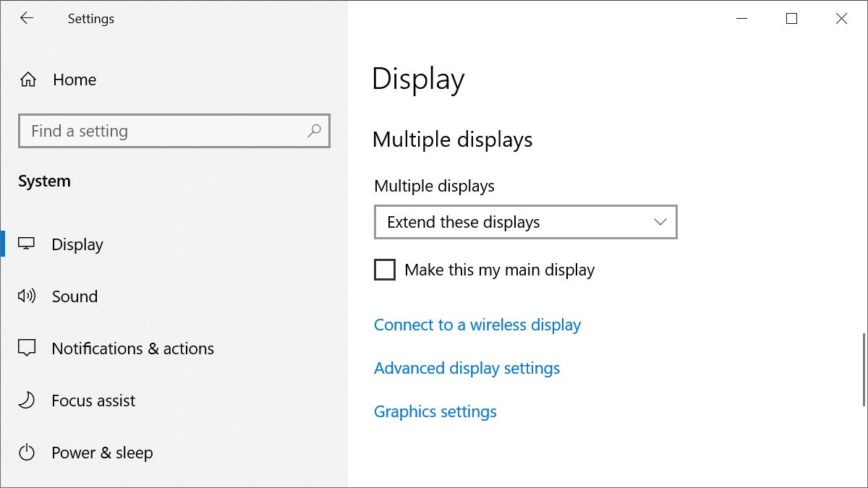Click the Notifications speech bubble icon
The image size is (868, 488).
tap(27, 348)
